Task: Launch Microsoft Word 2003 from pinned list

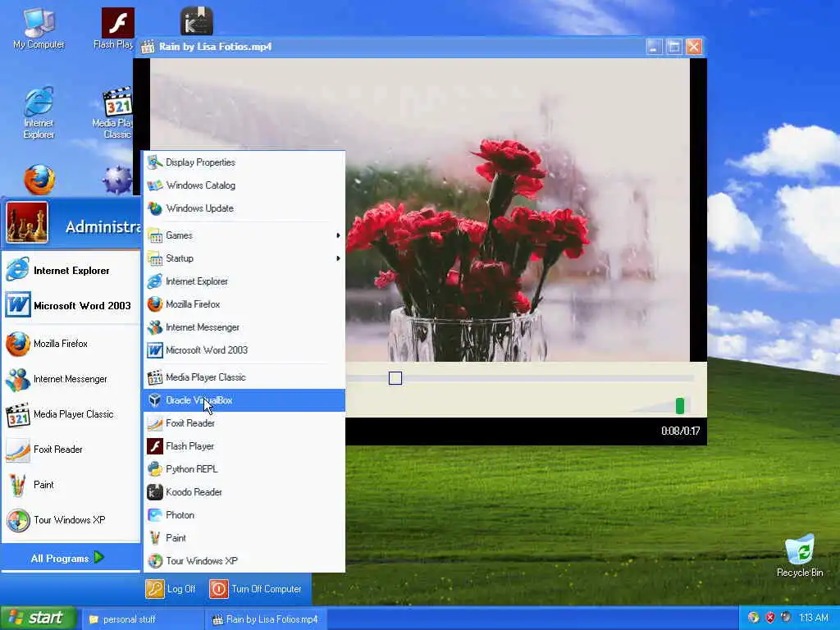Action: click(71, 305)
